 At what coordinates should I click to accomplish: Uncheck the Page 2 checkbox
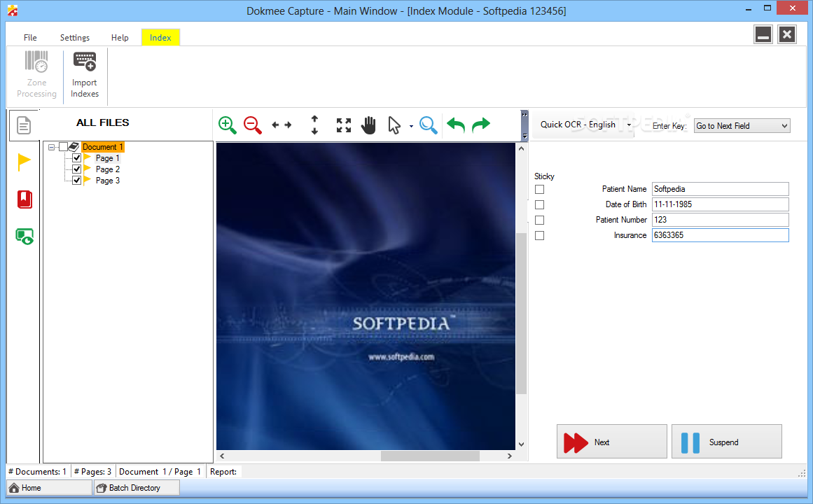click(77, 169)
